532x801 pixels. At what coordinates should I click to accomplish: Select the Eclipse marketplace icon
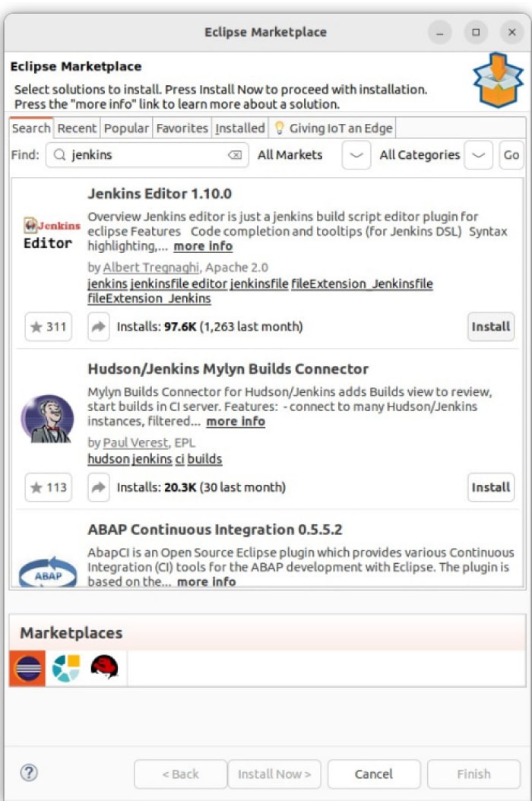pos(27,668)
